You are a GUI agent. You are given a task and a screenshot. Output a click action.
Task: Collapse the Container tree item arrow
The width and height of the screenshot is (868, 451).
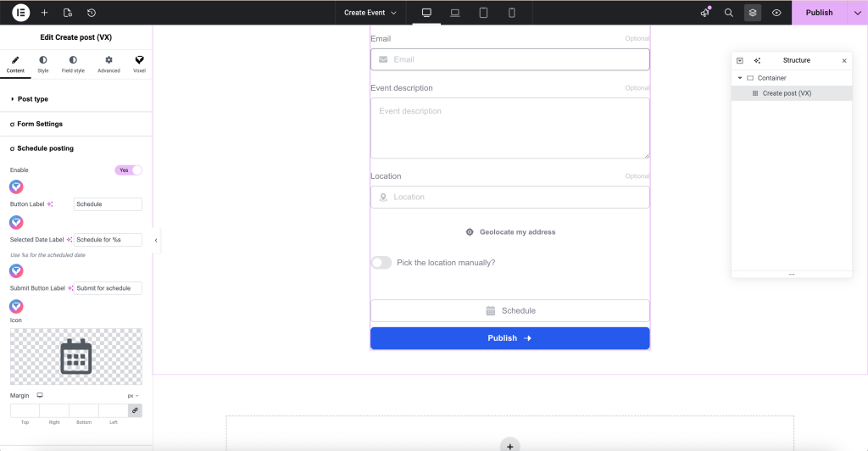coord(740,78)
